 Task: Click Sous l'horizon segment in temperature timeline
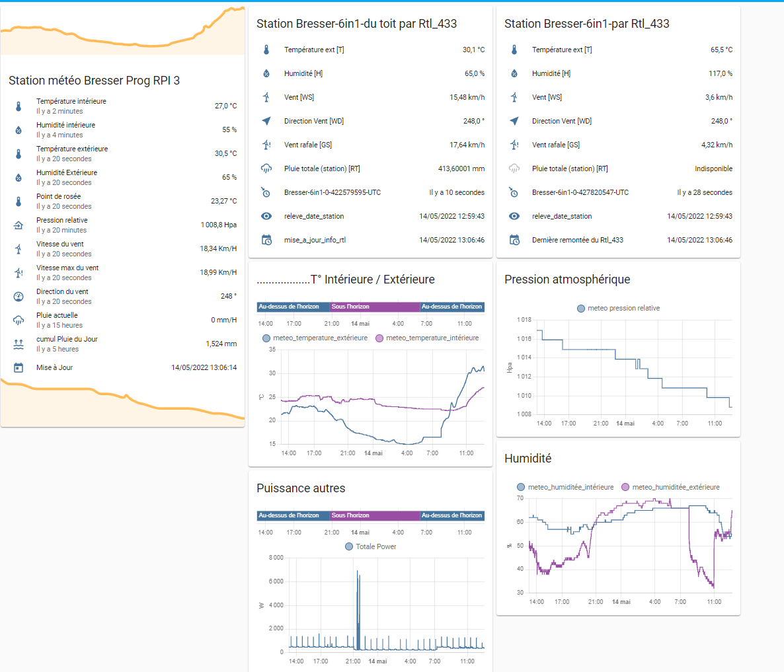click(374, 307)
